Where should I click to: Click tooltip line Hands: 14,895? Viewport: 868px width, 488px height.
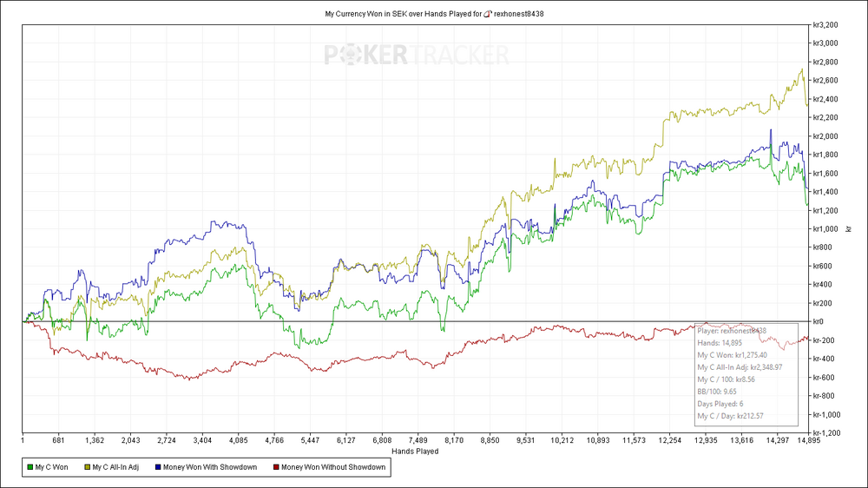click(720, 344)
